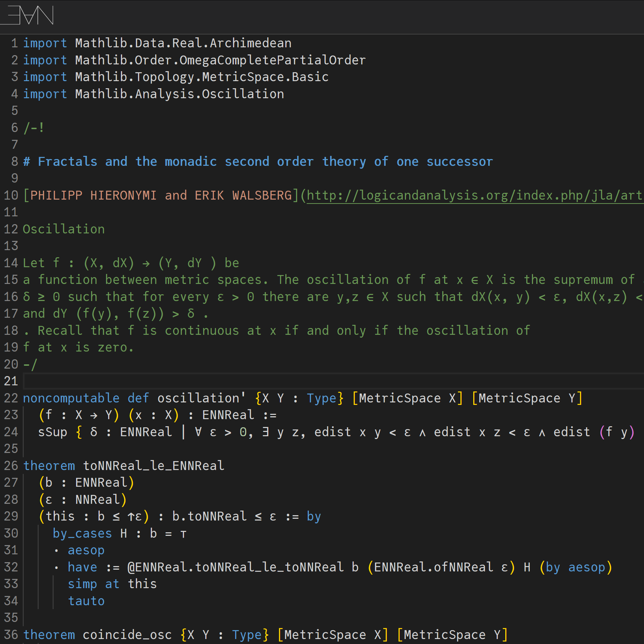Click the by_cases tactic on line 30
The width and height of the screenshot is (644, 644).
82,533
